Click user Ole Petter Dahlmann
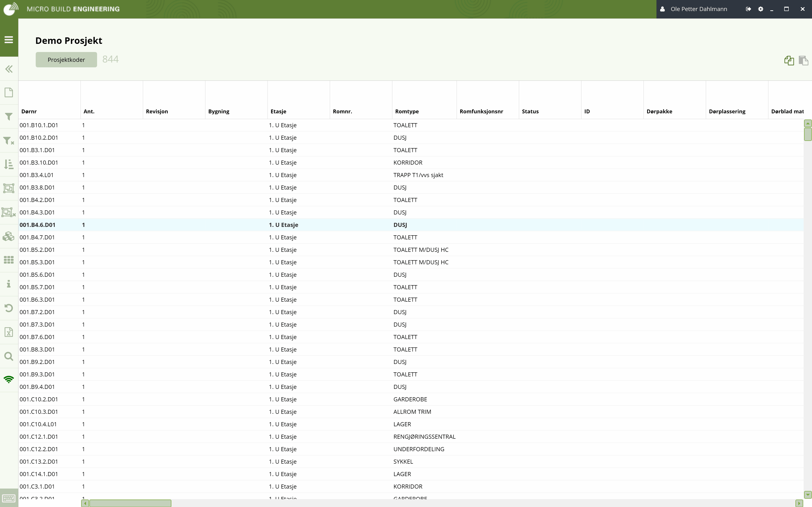The height and width of the screenshot is (507, 812). [x=699, y=9]
